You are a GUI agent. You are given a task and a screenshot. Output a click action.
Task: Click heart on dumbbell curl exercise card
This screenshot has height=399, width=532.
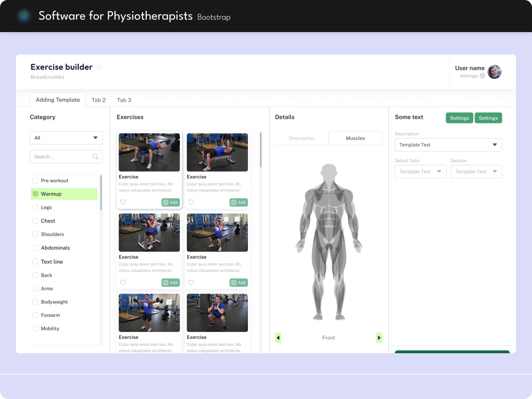[x=123, y=282]
